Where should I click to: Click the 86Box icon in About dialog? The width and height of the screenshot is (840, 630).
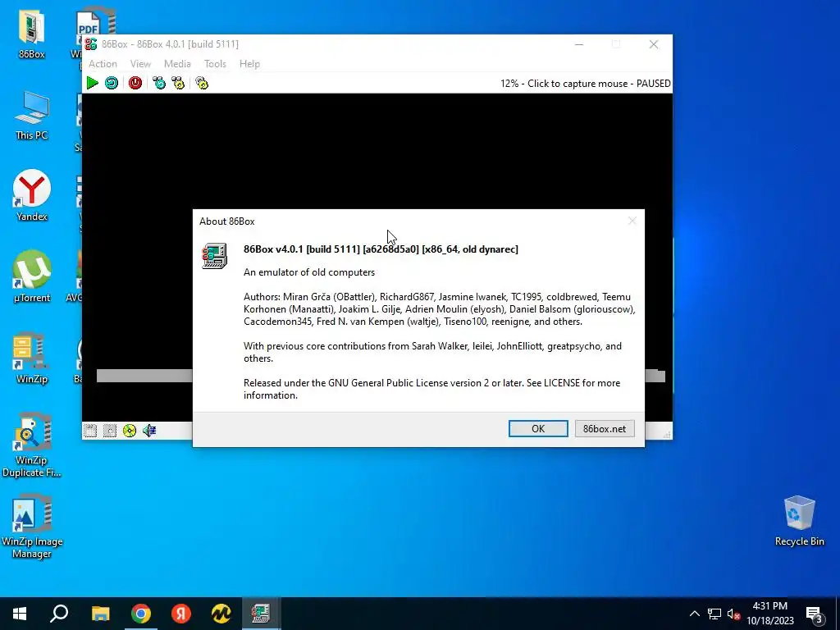coord(214,256)
